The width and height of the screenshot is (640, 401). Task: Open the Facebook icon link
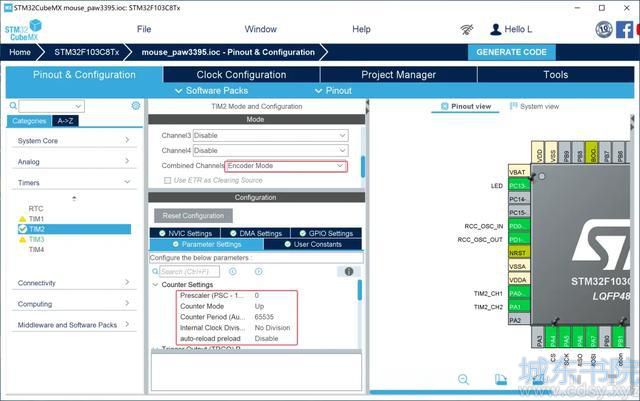624,30
